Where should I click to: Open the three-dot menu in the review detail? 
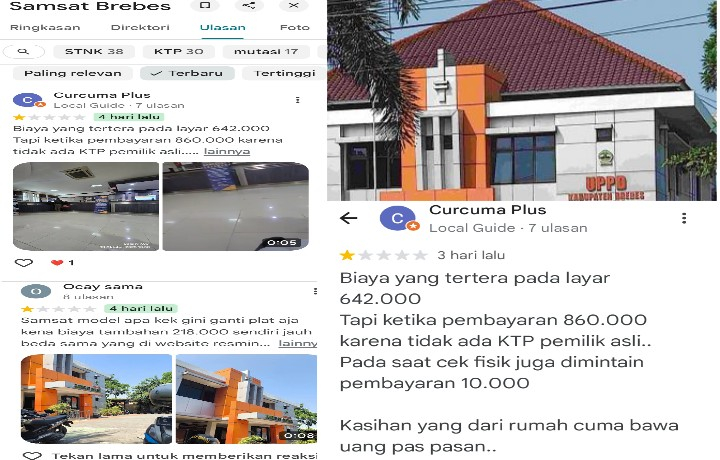coord(684,218)
